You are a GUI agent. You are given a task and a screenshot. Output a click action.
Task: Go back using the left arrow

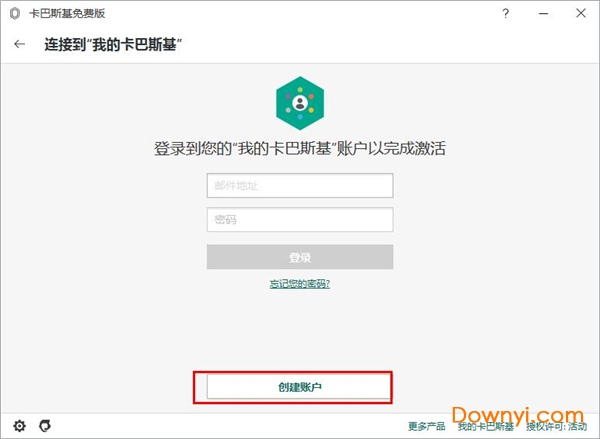tap(20, 44)
